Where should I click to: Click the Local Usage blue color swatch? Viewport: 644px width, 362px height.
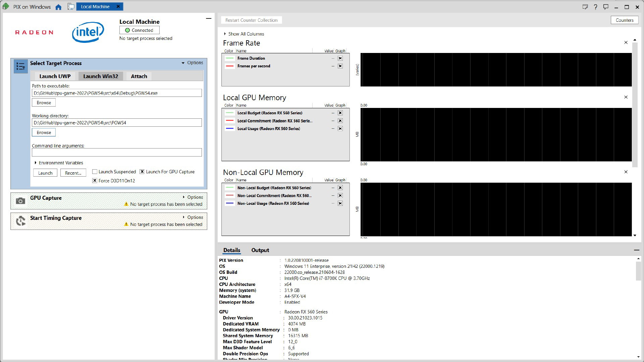click(230, 129)
